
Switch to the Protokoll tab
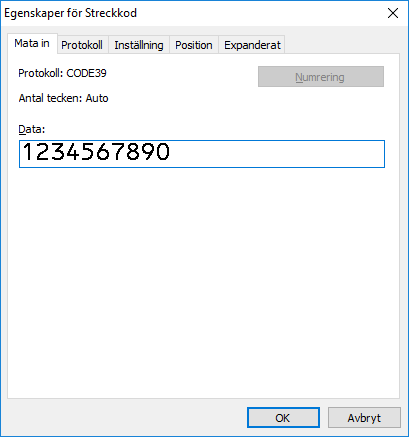82,45
